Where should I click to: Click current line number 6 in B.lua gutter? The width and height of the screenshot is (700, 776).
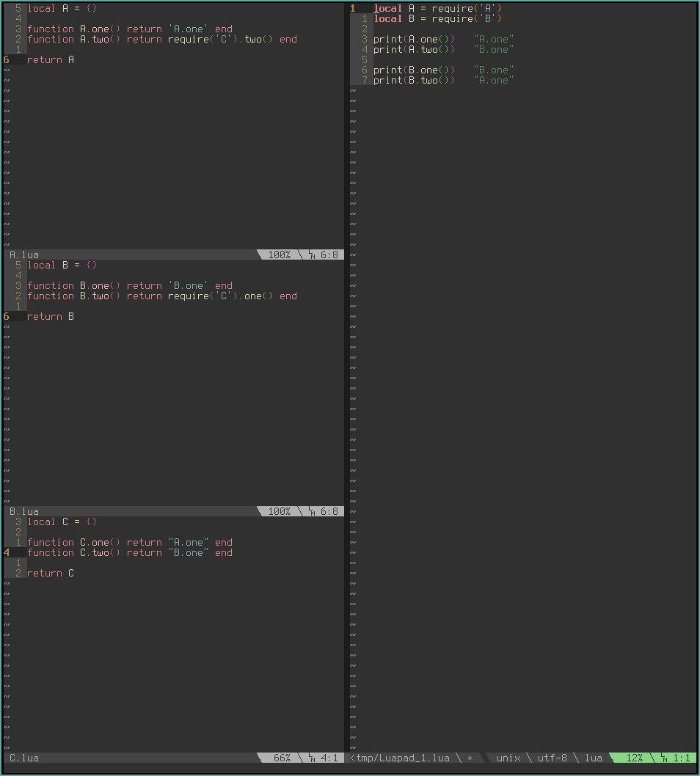pos(7,316)
